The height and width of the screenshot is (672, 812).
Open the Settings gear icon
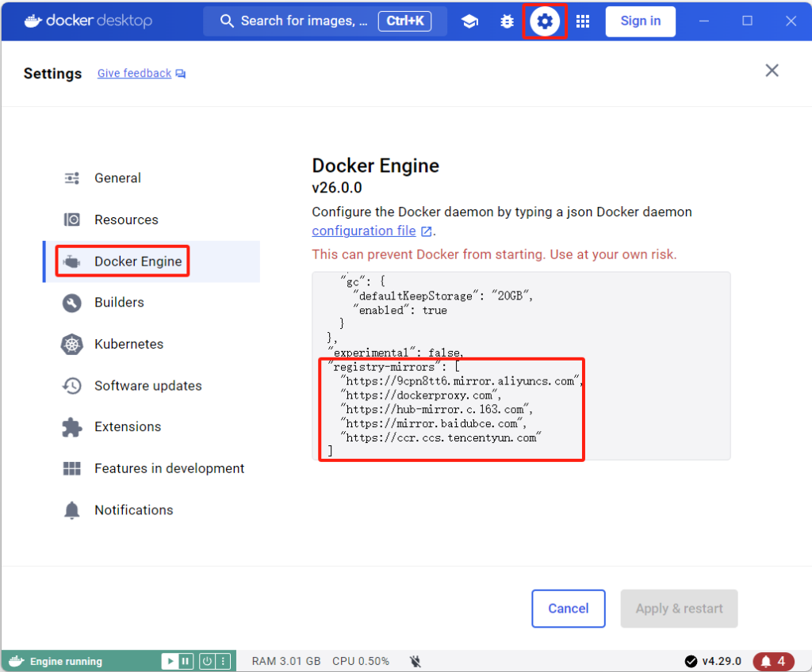coord(544,21)
